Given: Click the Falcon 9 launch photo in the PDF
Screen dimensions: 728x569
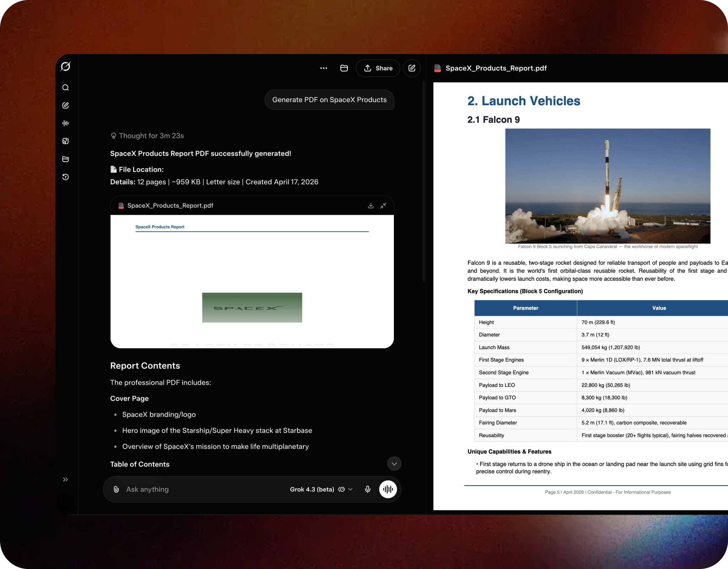Looking at the screenshot, I should click(x=608, y=186).
